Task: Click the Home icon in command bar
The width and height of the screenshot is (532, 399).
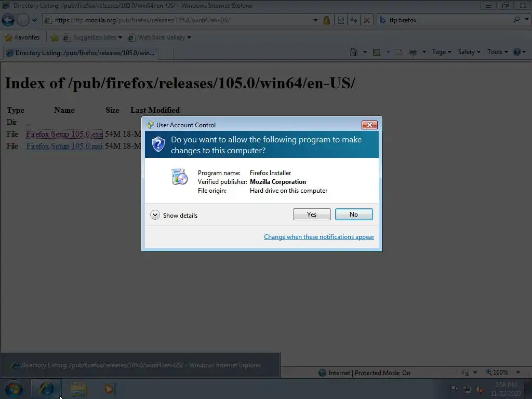Action: click(x=353, y=52)
